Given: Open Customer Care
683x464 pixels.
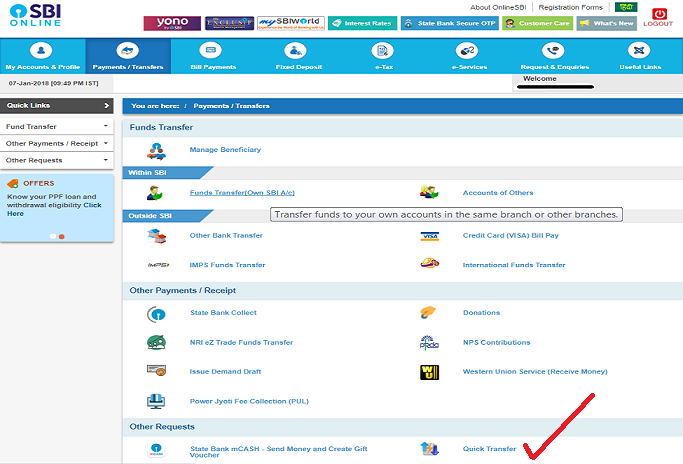Looking at the screenshot, I should pos(538,23).
